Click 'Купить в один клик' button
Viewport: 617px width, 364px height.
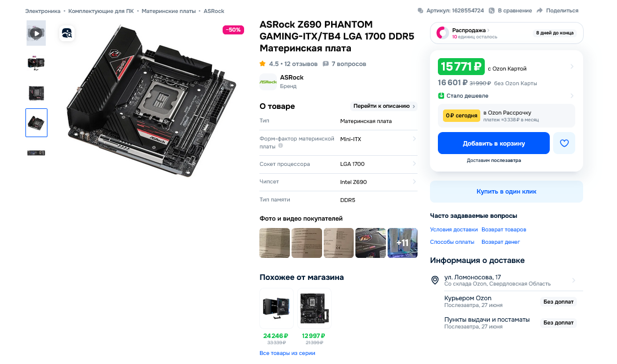pyautogui.click(x=506, y=191)
